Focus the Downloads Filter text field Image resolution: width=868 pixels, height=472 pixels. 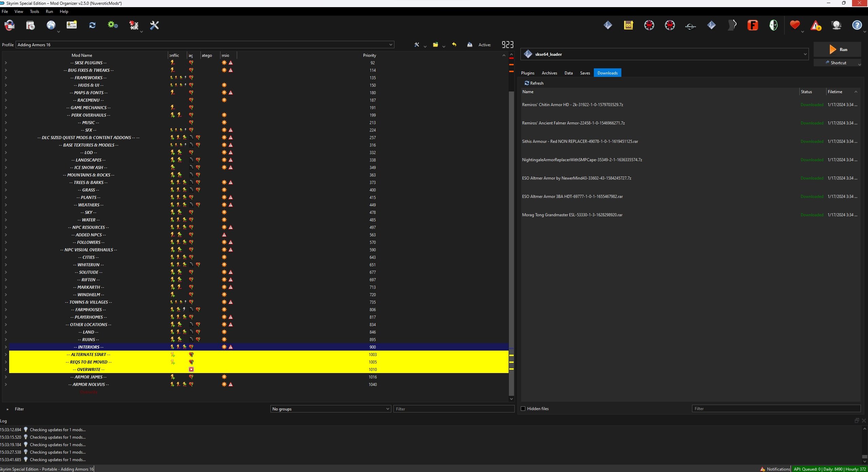[776, 408]
